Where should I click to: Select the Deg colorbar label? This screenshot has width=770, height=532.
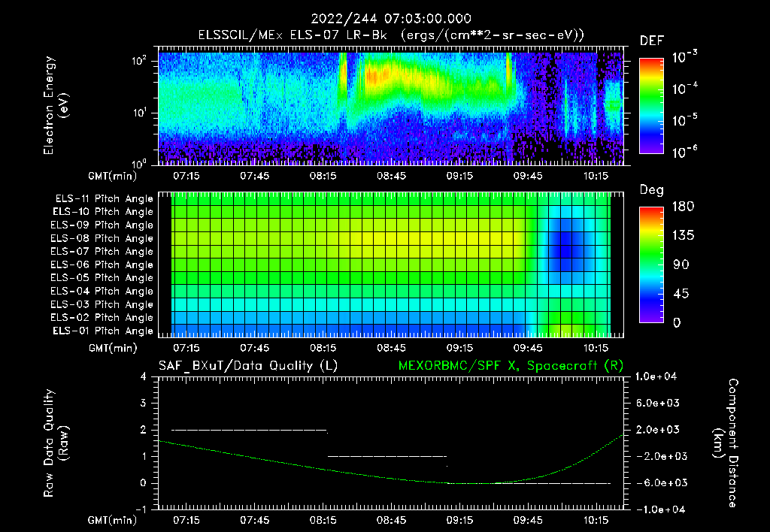(x=651, y=190)
